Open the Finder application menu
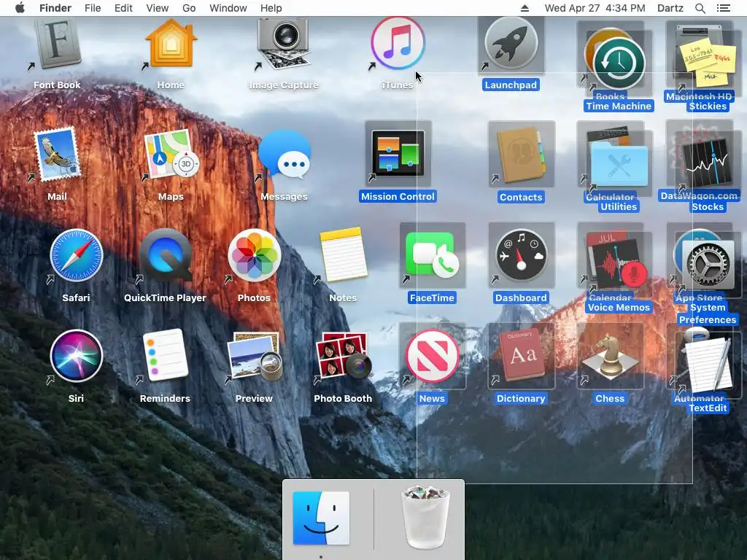 [x=55, y=8]
